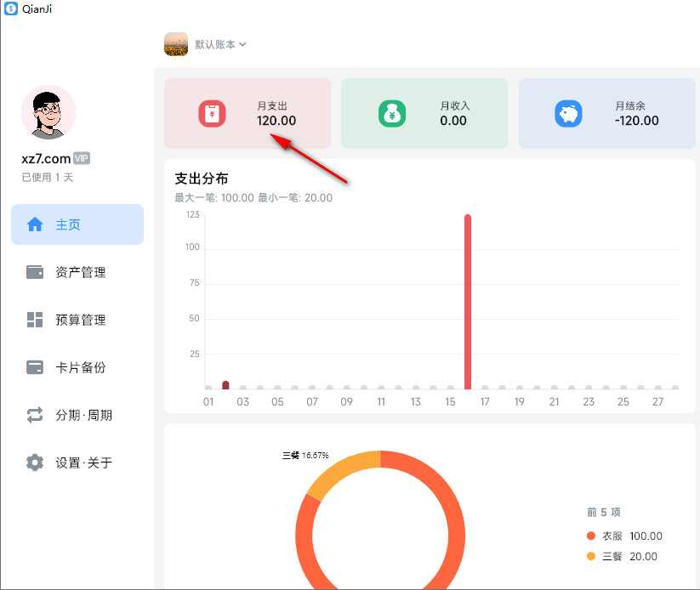Image resolution: width=700 pixels, height=590 pixels.
Task: Click the tall red bar on day 16
Action: [x=468, y=302]
